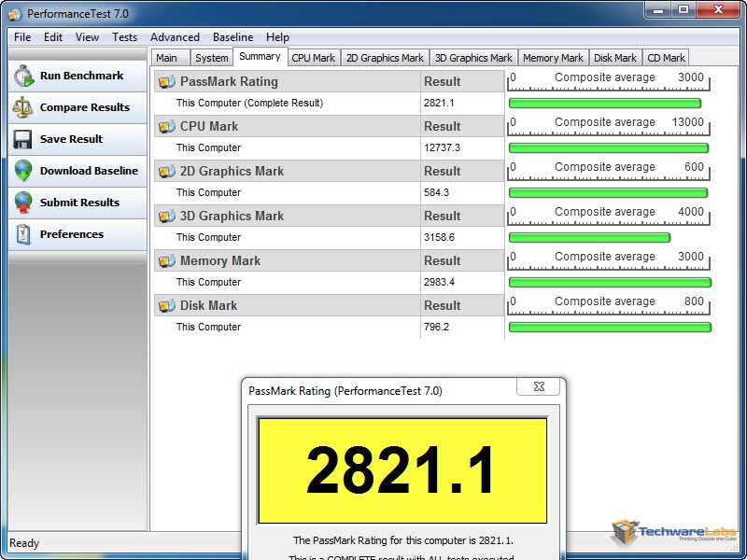Click the Disk Mark row icon

tap(167, 306)
